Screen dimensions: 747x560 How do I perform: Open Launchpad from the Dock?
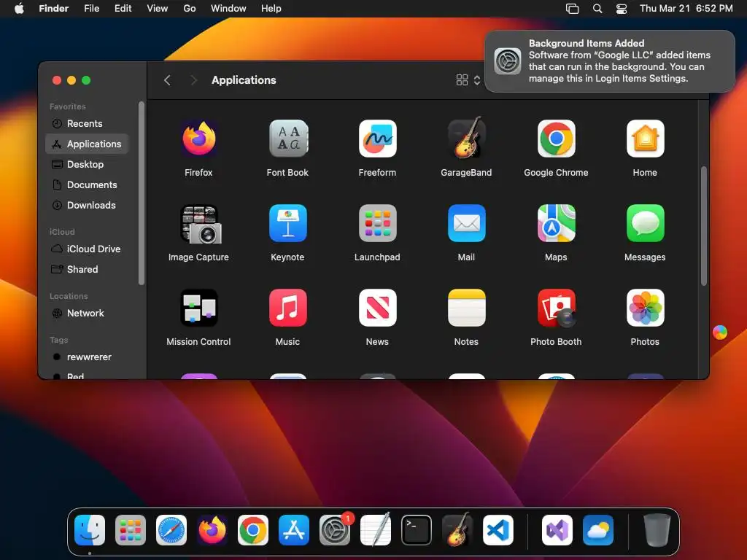[x=130, y=530]
